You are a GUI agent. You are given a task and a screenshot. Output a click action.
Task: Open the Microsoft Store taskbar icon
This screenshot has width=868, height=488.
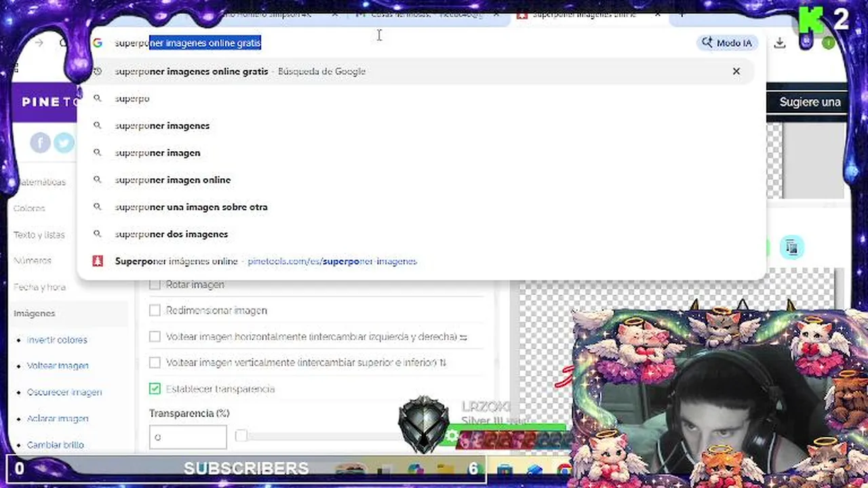504,470
